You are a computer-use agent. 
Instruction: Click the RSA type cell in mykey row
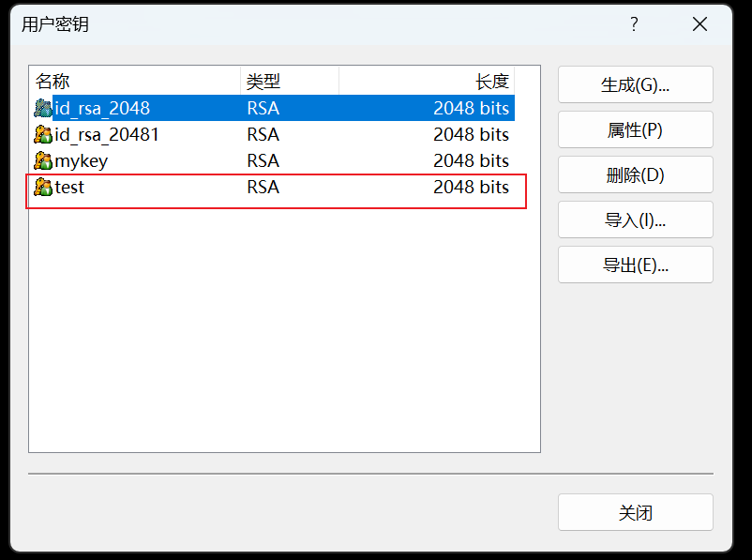pyautogui.click(x=263, y=160)
